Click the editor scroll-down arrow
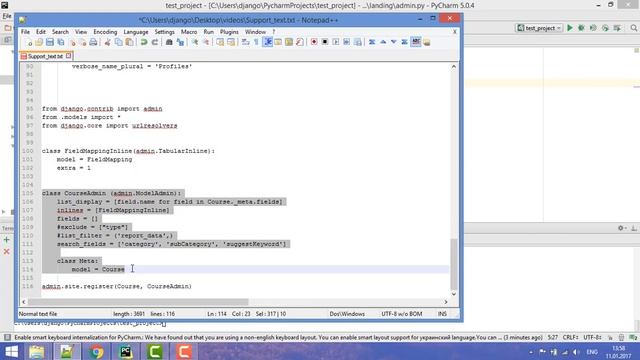The width and height of the screenshot is (640, 360). pos(453,294)
